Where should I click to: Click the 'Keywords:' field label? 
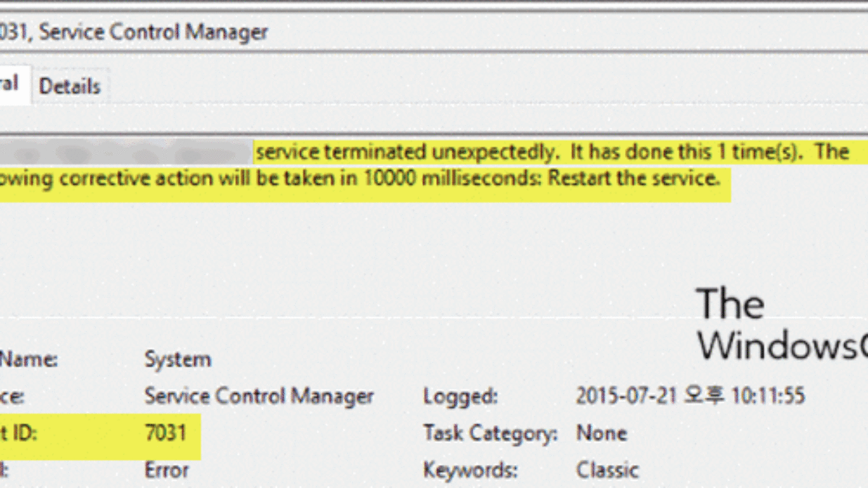[x=470, y=470]
